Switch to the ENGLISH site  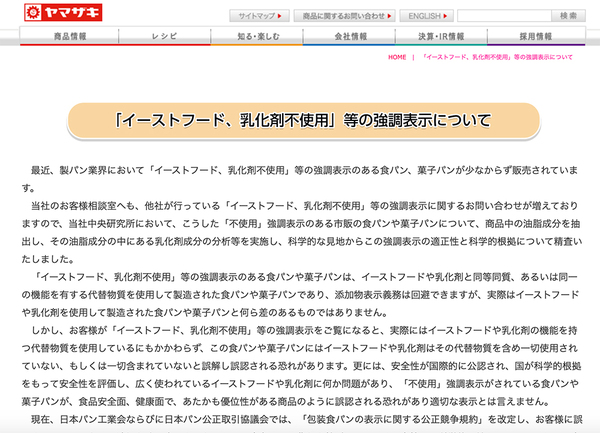pyautogui.click(x=426, y=16)
